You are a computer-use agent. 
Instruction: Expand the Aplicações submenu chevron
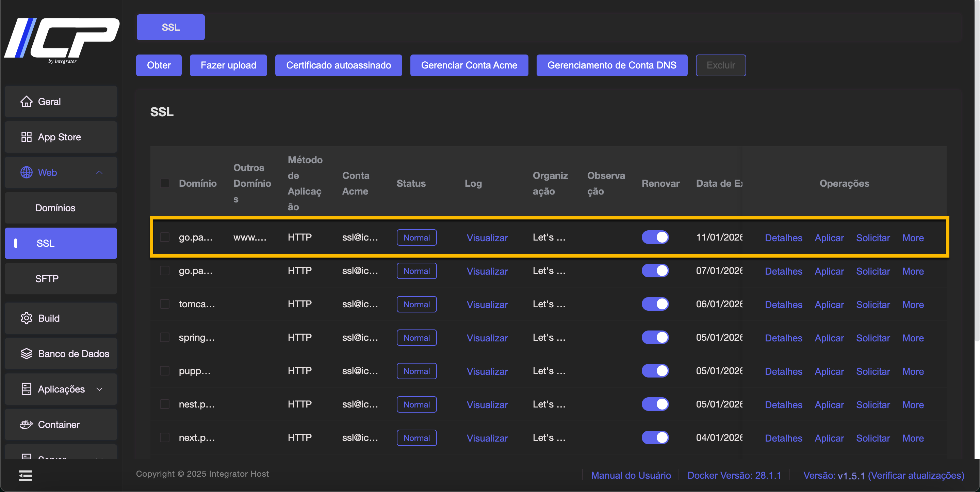pyautogui.click(x=99, y=389)
